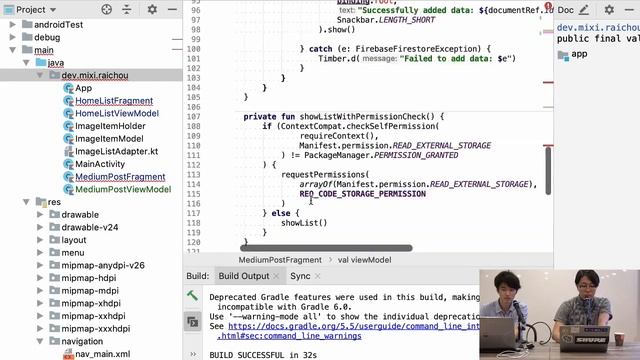Click the Project tool window icon
This screenshot has height=360, width=640.
[x=9, y=9]
